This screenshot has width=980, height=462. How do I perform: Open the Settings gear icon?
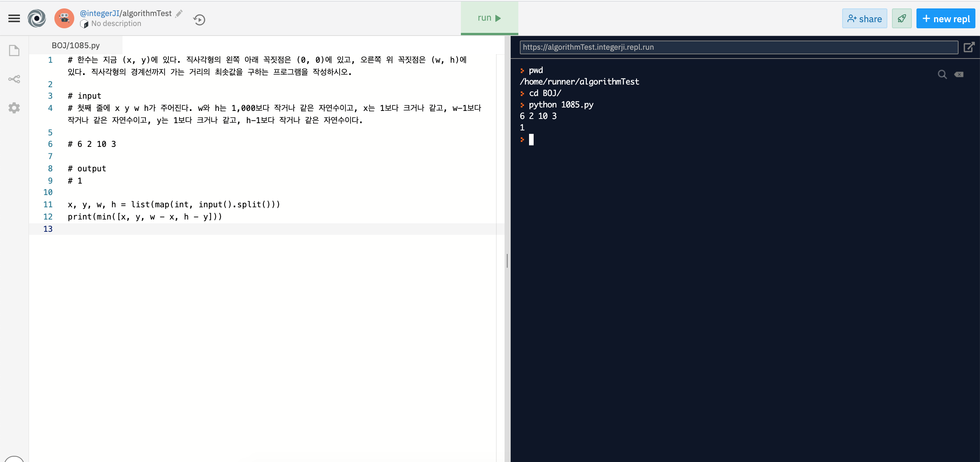[14, 108]
